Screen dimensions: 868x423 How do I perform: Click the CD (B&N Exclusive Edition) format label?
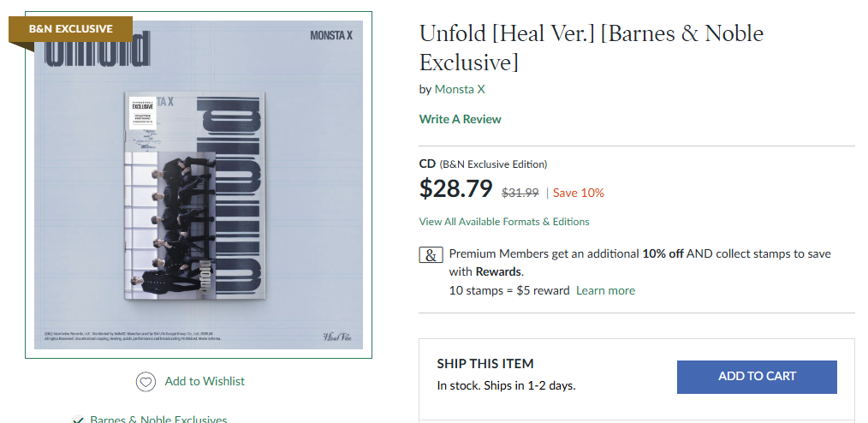coord(483,164)
